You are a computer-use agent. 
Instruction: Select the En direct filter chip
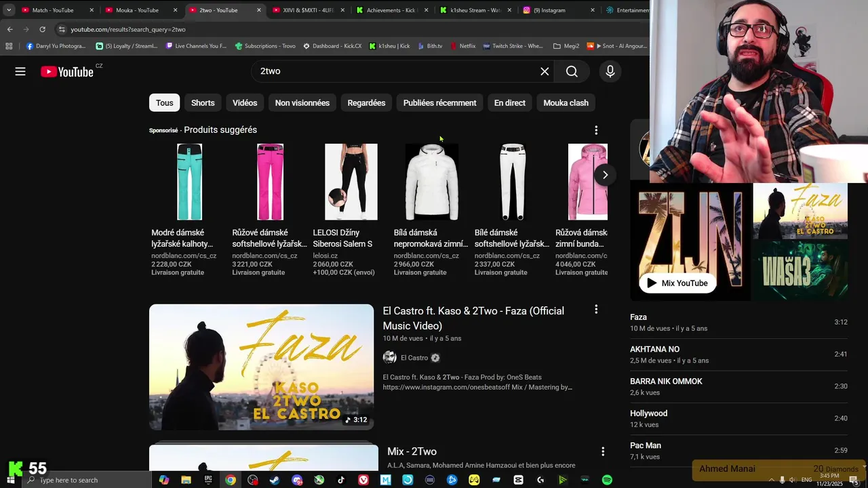click(x=510, y=103)
